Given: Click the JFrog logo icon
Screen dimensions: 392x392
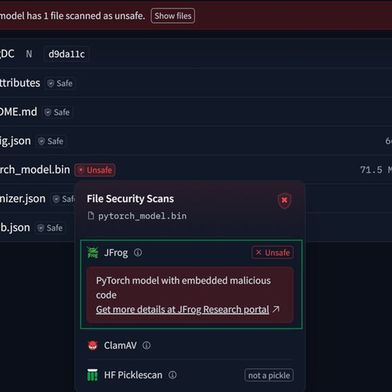Looking at the screenshot, I should click(93, 253).
